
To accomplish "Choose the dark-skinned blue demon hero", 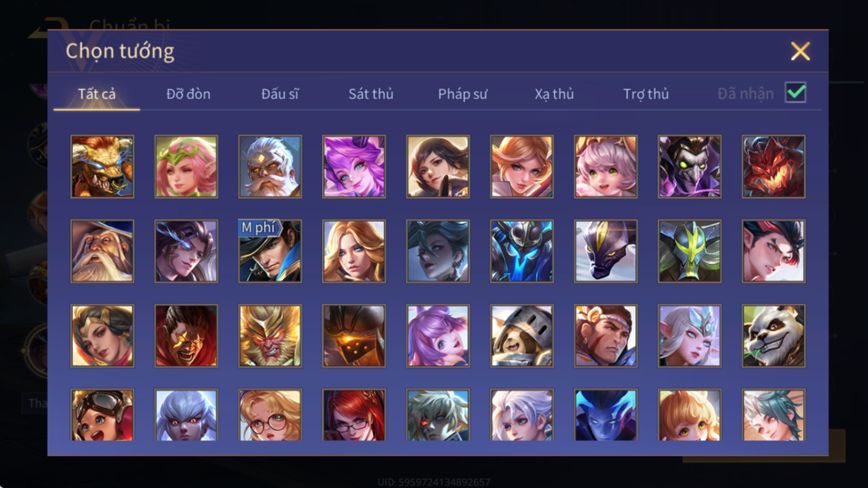I will 605,415.
